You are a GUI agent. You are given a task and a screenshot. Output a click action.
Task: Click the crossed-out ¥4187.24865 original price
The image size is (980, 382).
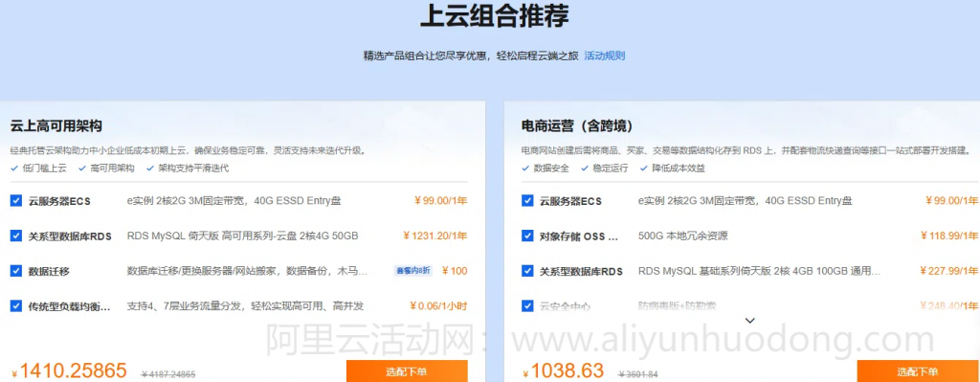168,374
